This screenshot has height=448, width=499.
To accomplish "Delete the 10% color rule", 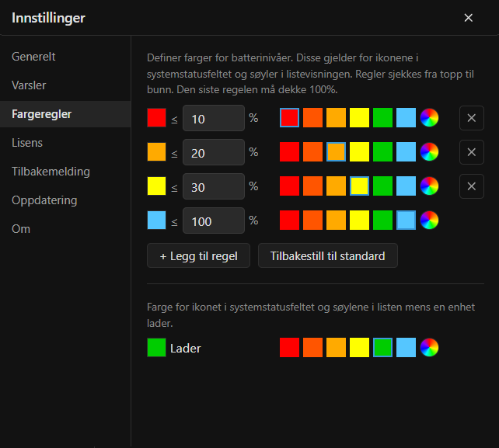I will [x=472, y=118].
